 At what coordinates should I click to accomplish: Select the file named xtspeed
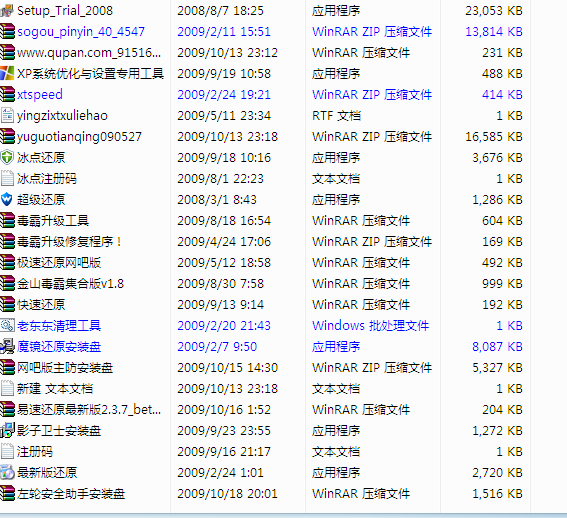(40, 94)
